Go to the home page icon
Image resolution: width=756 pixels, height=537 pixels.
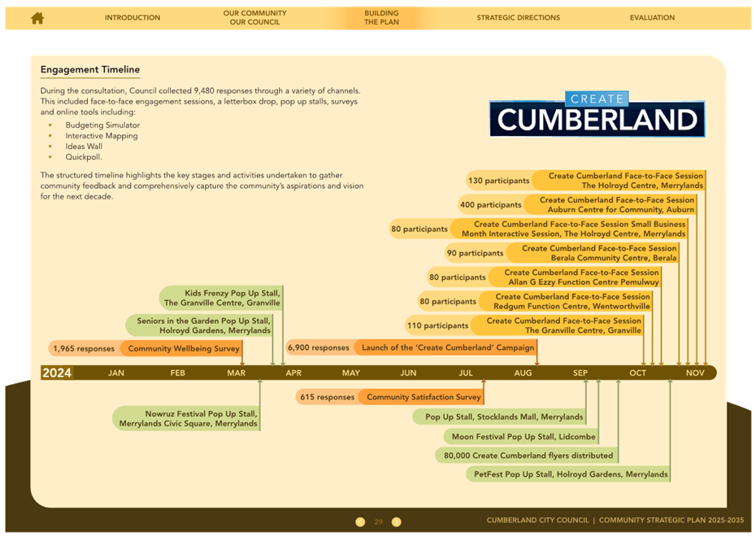click(x=37, y=18)
